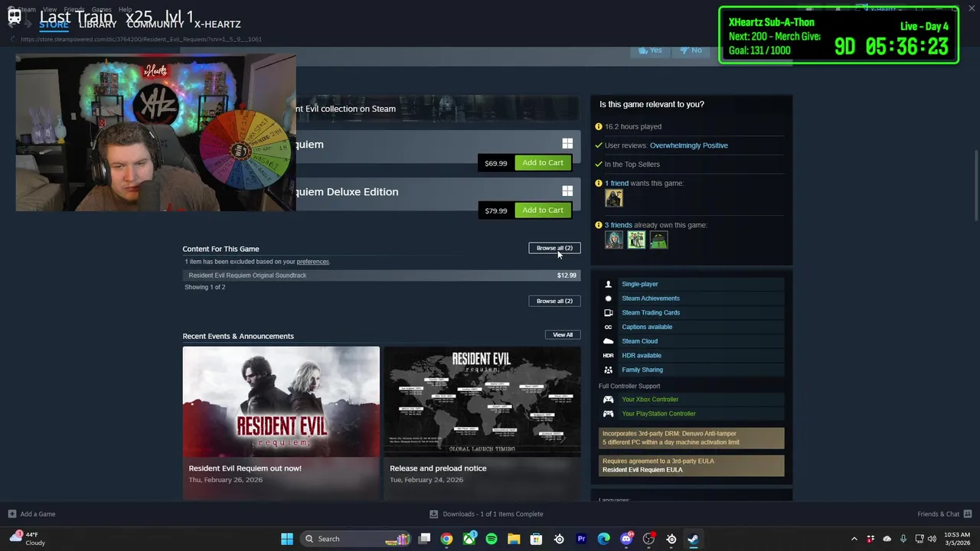
Task: Open Steam Achievements link
Action: pyautogui.click(x=651, y=298)
